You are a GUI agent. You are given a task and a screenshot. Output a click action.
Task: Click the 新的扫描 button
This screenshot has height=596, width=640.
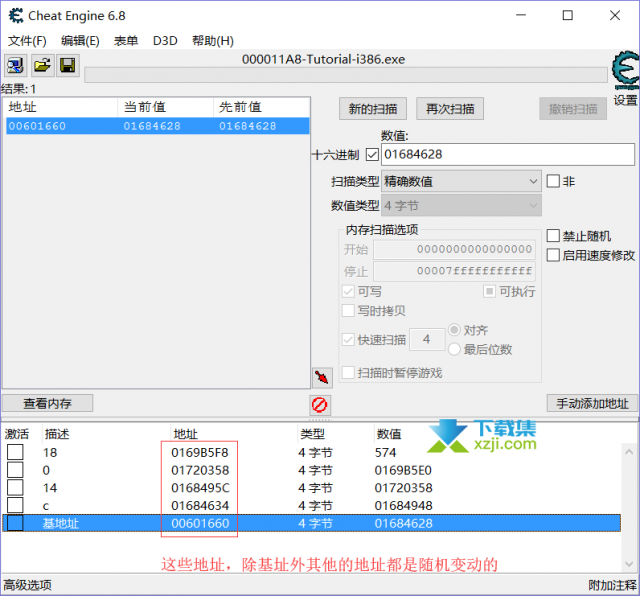click(x=373, y=109)
